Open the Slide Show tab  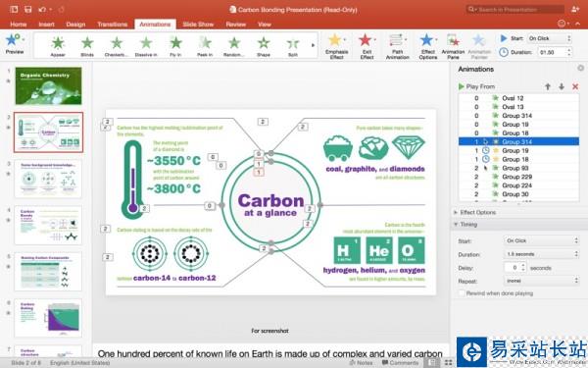tap(198, 25)
